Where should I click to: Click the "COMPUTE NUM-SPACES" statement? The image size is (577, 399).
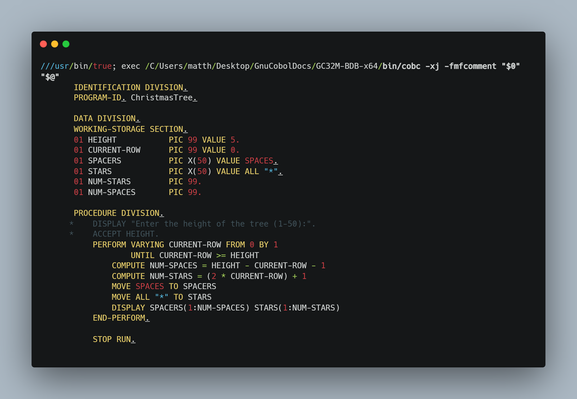pos(218,266)
